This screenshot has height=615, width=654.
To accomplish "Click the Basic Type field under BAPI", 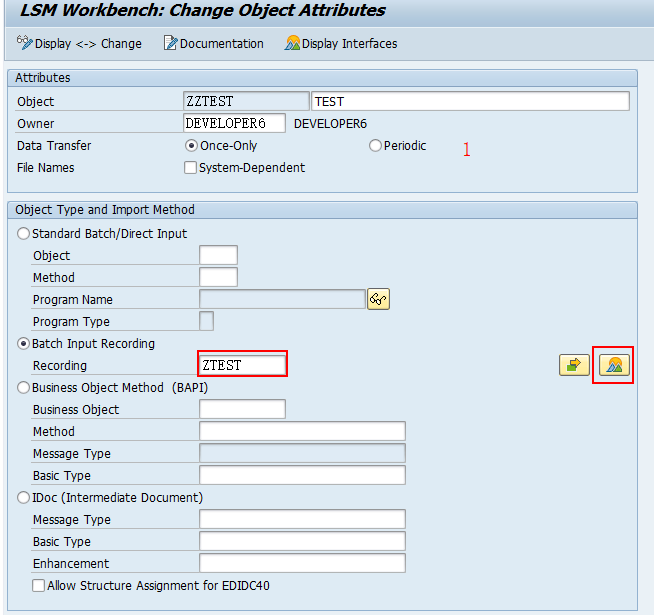I will click(x=302, y=476).
